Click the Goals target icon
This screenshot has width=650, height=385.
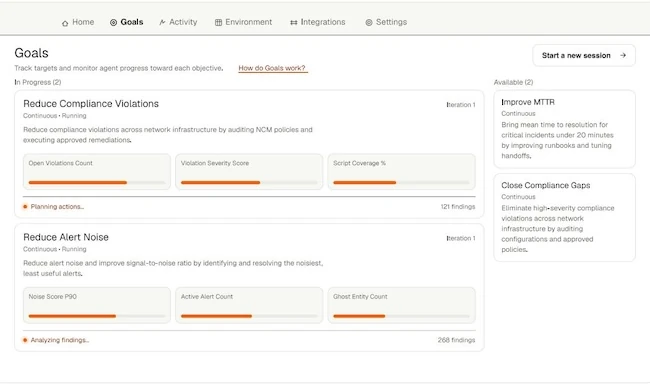tap(113, 22)
